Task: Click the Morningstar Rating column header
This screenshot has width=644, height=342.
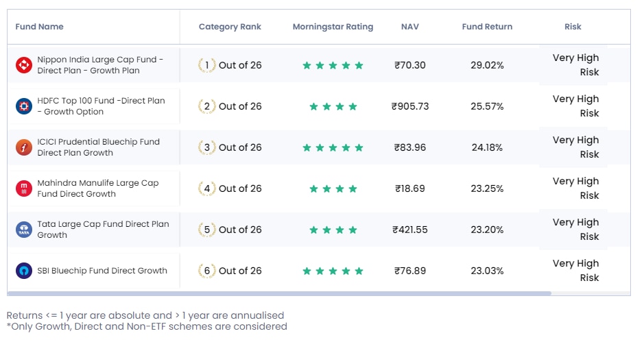Action: point(333,27)
